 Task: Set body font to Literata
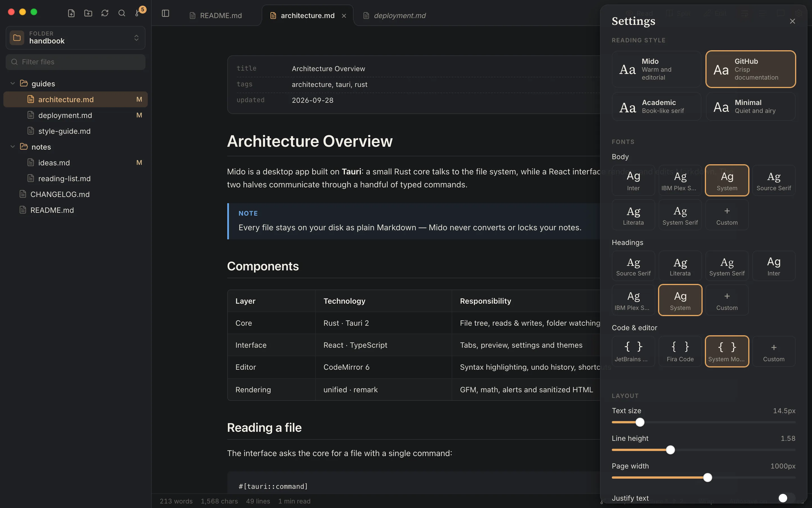633,215
